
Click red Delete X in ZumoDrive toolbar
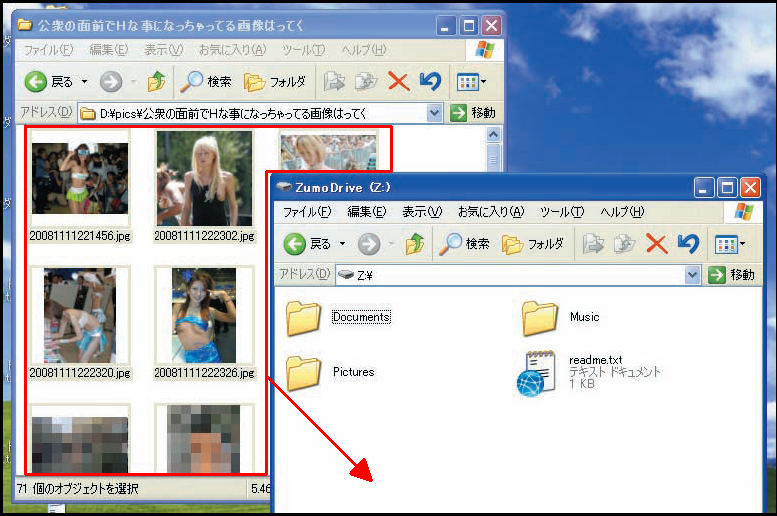(657, 244)
